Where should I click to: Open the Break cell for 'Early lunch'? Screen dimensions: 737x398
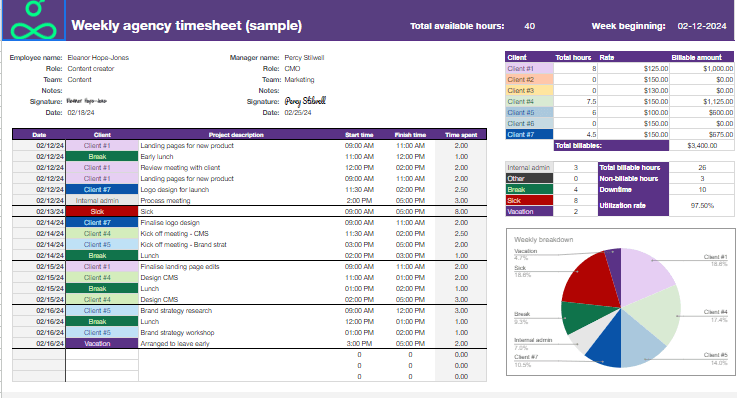point(102,156)
